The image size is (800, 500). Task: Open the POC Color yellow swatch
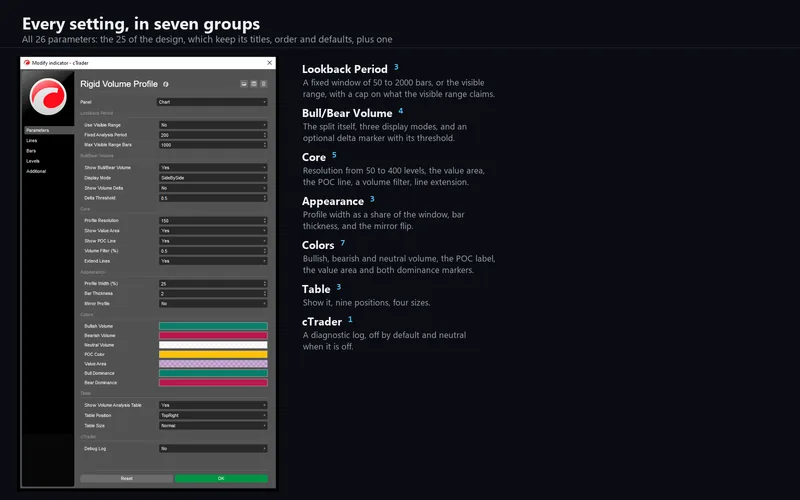click(213, 355)
